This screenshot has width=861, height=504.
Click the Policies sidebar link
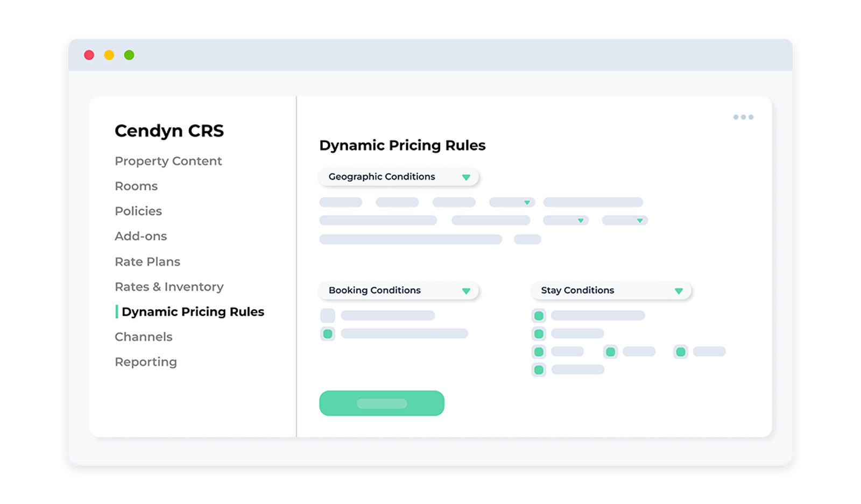click(138, 211)
